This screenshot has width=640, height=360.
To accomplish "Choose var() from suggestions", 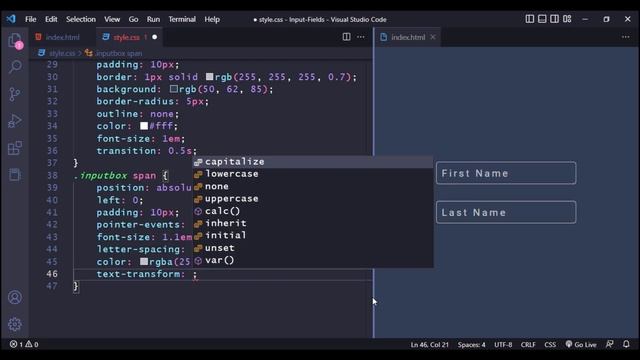I will pyautogui.click(x=313, y=260).
